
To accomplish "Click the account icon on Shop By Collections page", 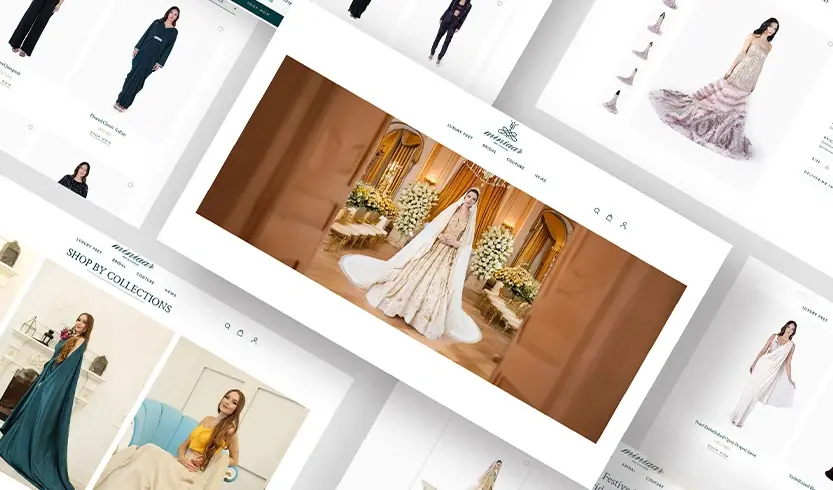I will [254, 340].
